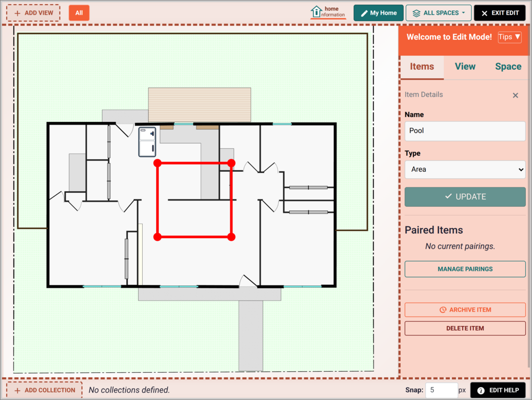This screenshot has height=400, width=532.
Task: Select top-left red handle of Pool area
Action: point(157,163)
